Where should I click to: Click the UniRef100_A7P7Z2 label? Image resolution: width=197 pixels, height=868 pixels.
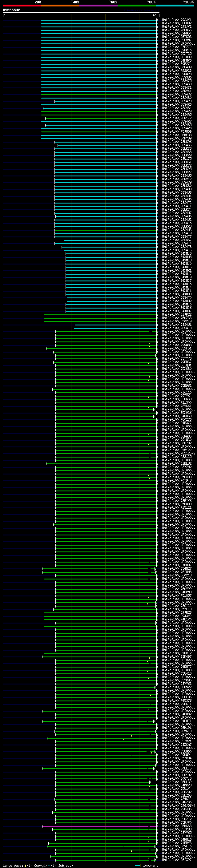pyautogui.click(x=176, y=47)
